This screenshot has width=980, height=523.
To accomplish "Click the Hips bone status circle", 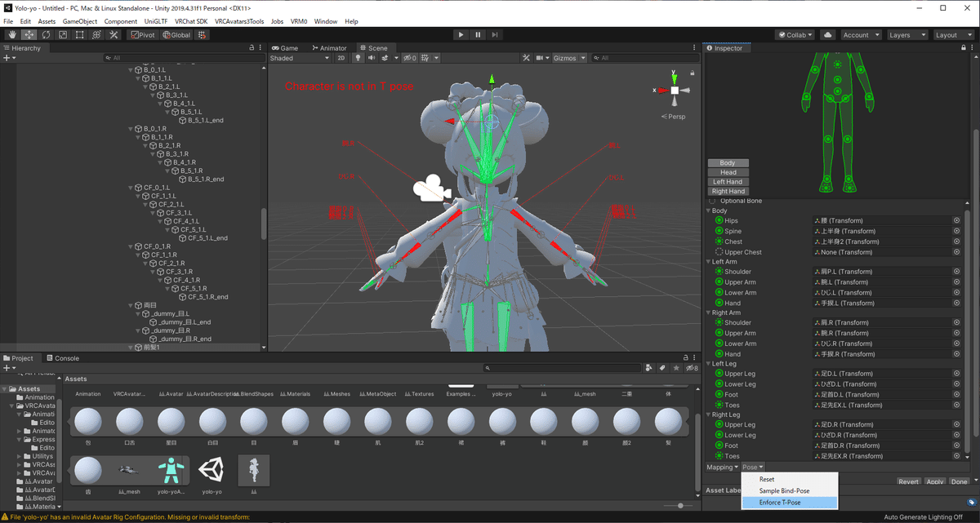I will [x=719, y=220].
